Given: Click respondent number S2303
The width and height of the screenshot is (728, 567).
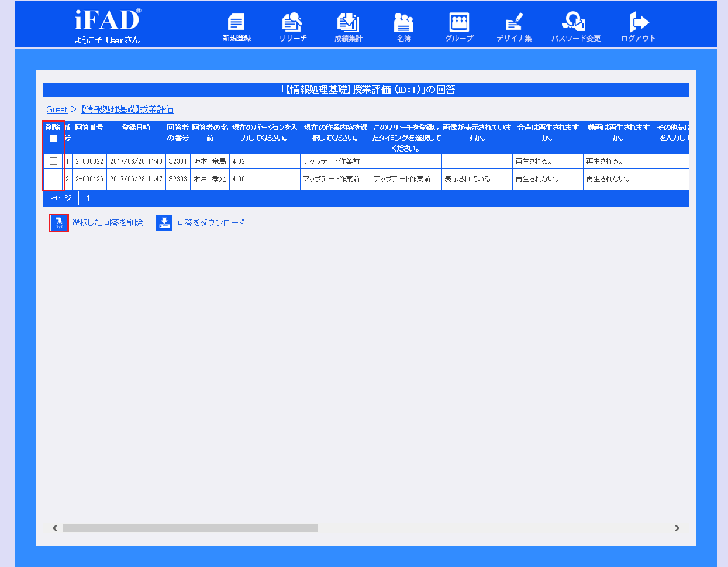Looking at the screenshot, I should tap(178, 179).
